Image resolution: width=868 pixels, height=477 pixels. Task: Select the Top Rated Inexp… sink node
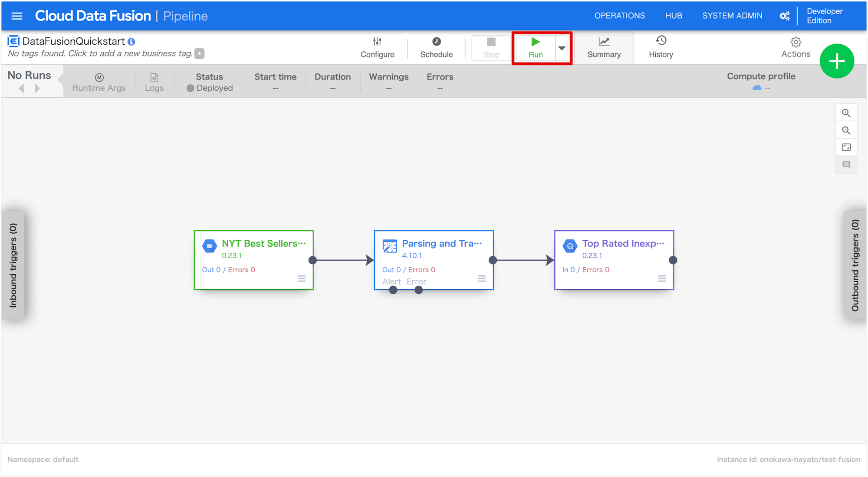[614, 260]
